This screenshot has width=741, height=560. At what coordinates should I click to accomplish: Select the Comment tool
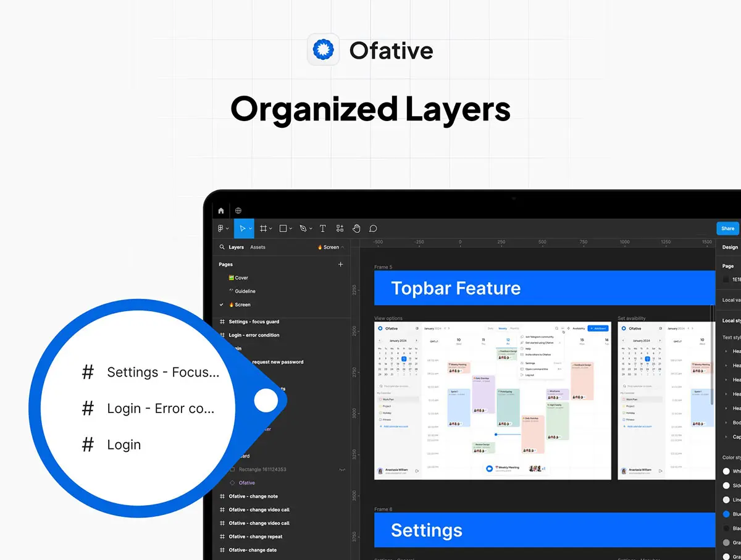coord(373,228)
